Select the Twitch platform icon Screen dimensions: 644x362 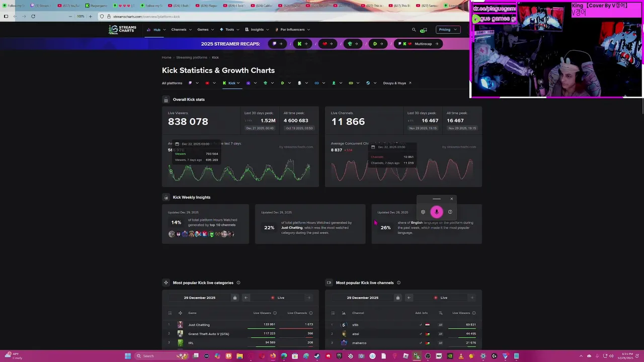[190, 83]
